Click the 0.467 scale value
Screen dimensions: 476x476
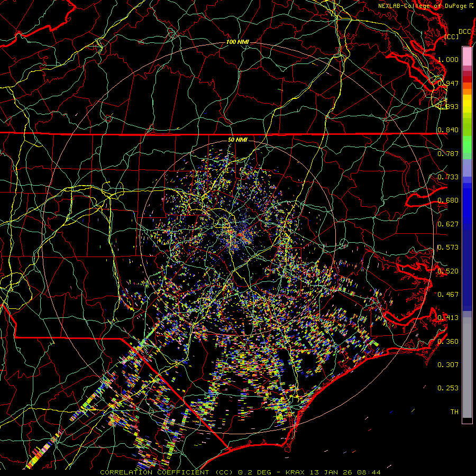(x=448, y=295)
